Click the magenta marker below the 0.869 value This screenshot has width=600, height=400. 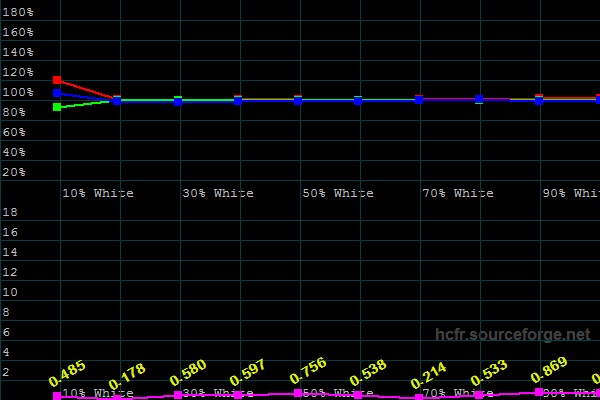[x=539, y=392]
